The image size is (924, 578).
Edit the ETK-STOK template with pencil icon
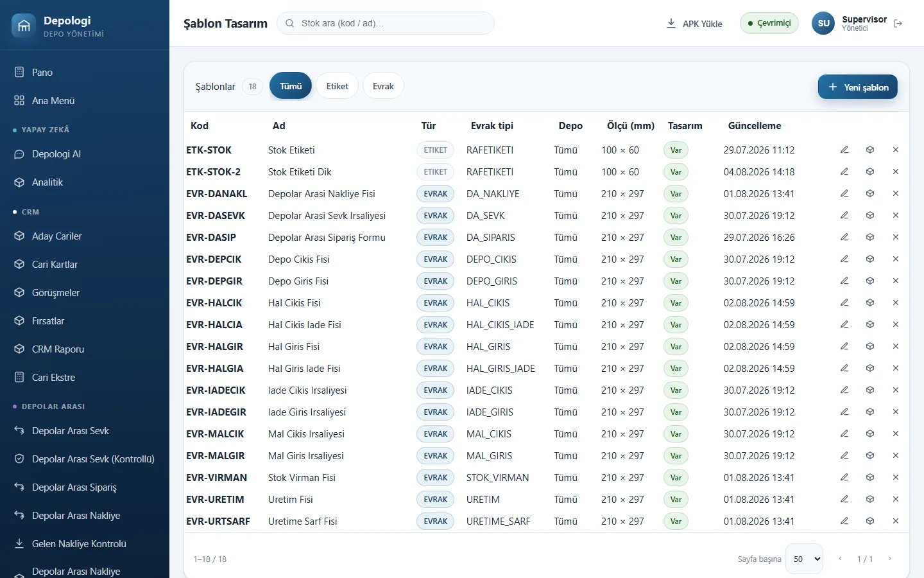click(x=844, y=150)
